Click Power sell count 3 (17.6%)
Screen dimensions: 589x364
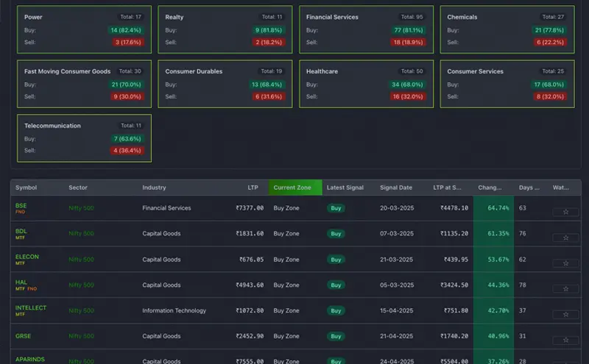[128, 42]
